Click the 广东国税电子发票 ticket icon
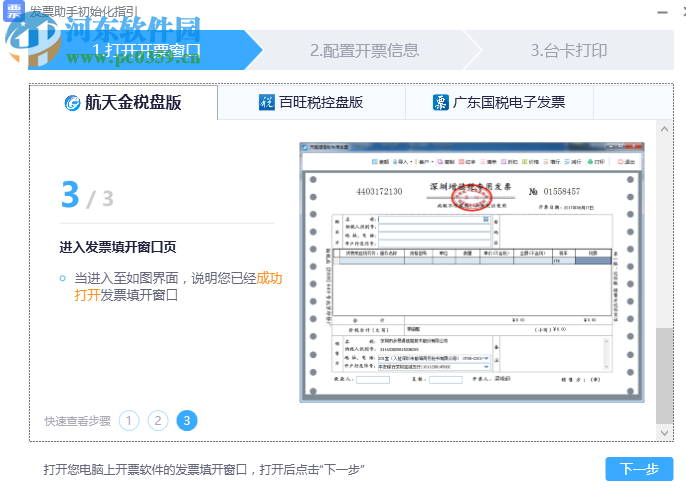686x492 pixels. point(441,102)
